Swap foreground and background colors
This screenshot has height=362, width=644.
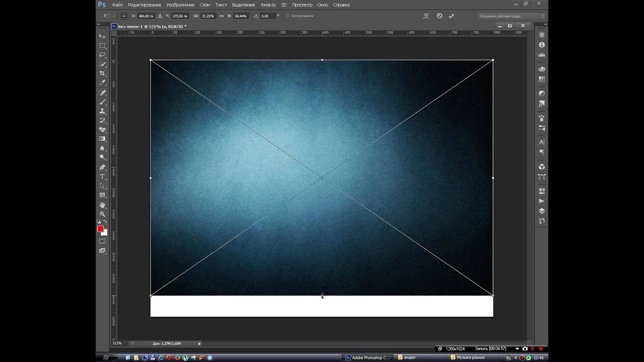(105, 222)
